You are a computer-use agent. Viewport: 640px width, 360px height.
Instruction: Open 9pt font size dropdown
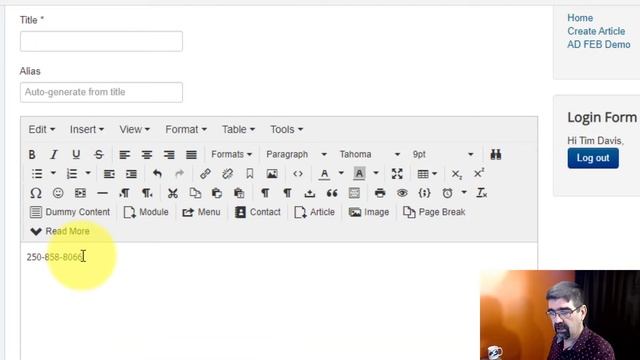click(x=443, y=154)
